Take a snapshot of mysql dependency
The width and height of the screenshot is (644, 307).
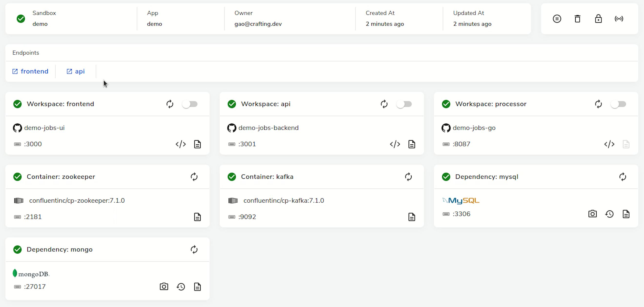pyautogui.click(x=592, y=214)
